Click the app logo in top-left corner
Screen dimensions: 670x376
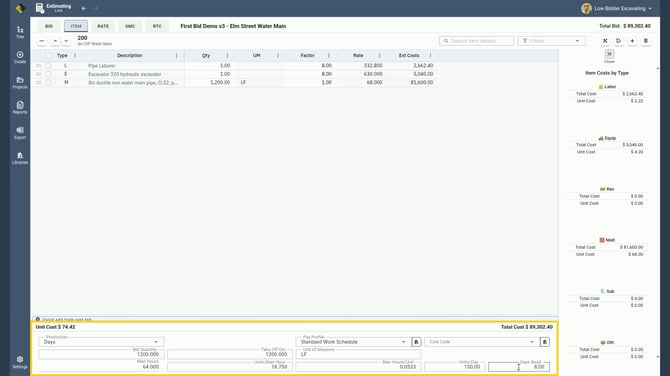[x=20, y=8]
